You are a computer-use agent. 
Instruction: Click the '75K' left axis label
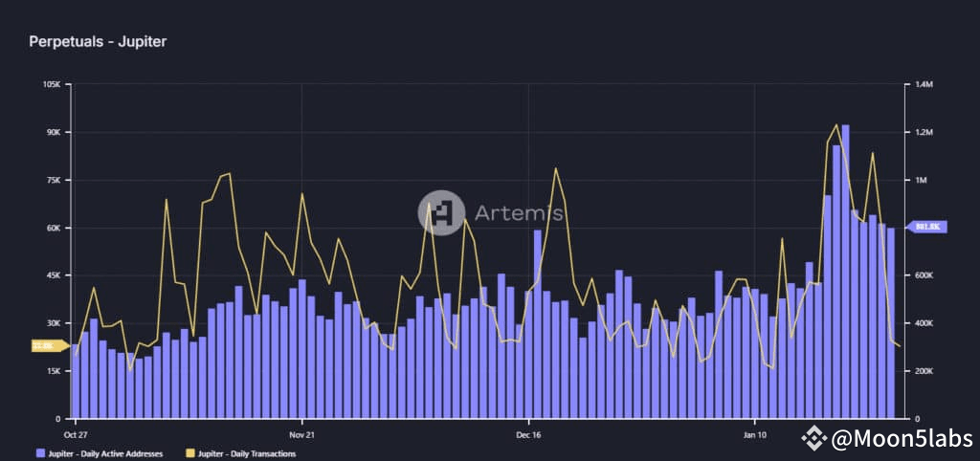pos(53,180)
